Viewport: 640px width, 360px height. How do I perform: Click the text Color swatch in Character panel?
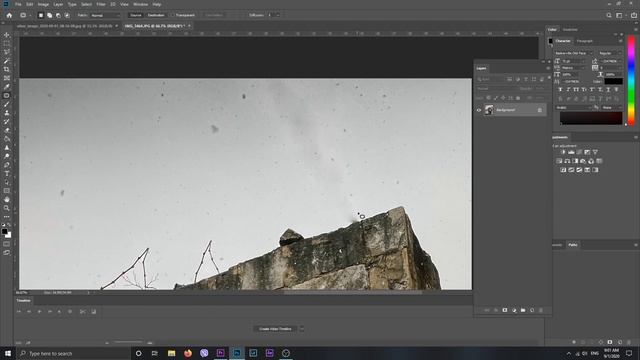pos(613,82)
